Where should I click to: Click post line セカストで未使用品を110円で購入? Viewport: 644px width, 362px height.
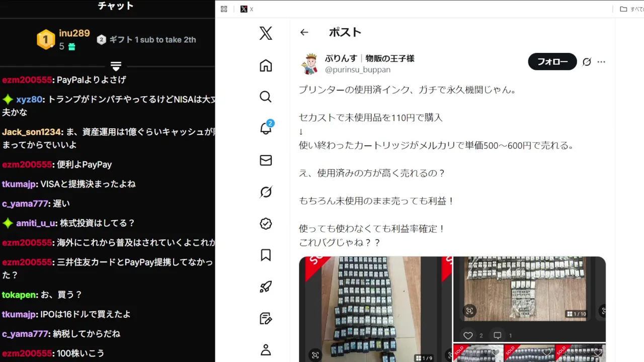(371, 118)
